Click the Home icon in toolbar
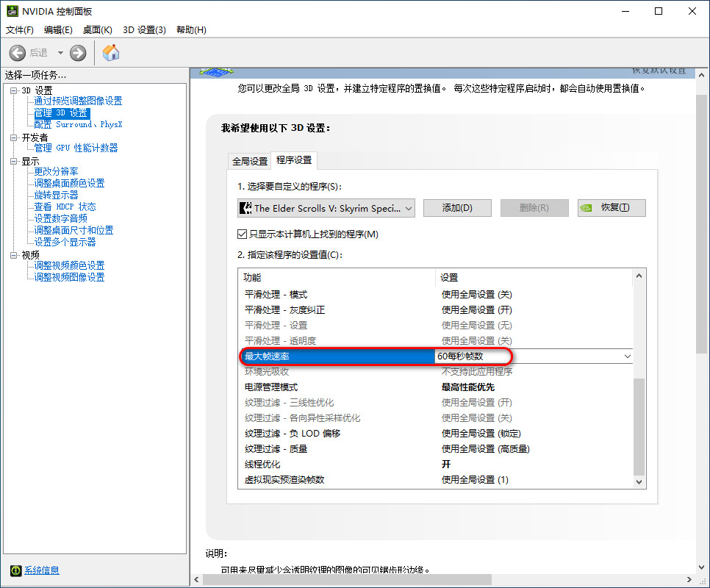 click(x=111, y=53)
